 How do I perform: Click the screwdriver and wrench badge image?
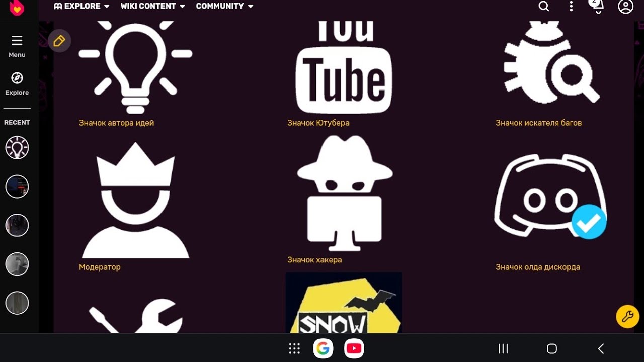coord(135,316)
